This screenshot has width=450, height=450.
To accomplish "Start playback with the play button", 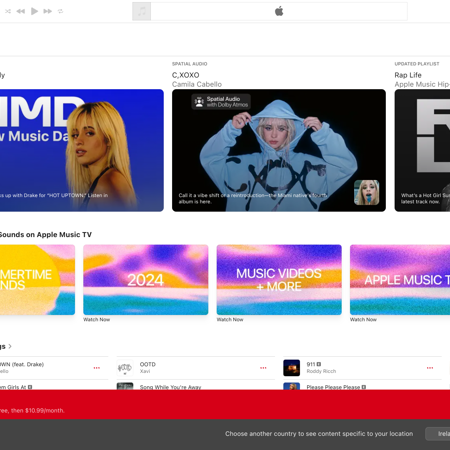I will pos(34,11).
